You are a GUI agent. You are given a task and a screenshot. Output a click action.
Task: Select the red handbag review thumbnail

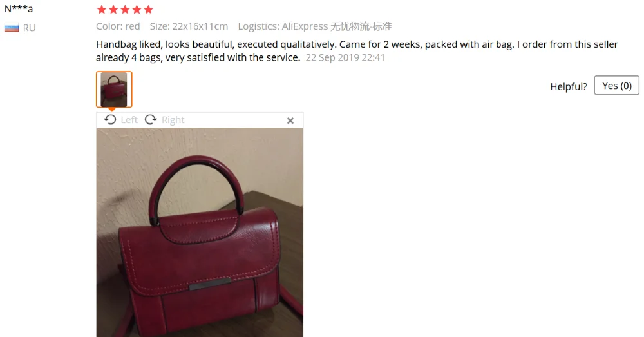(x=114, y=89)
